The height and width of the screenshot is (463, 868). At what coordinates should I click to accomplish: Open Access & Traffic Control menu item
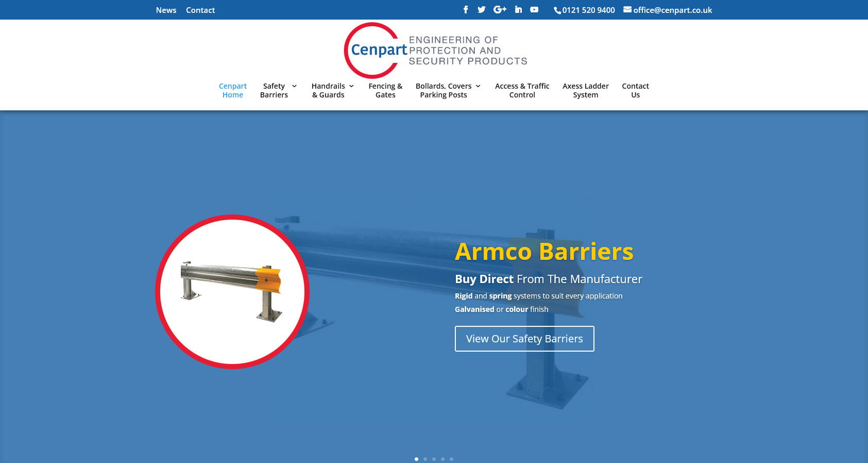[522, 90]
